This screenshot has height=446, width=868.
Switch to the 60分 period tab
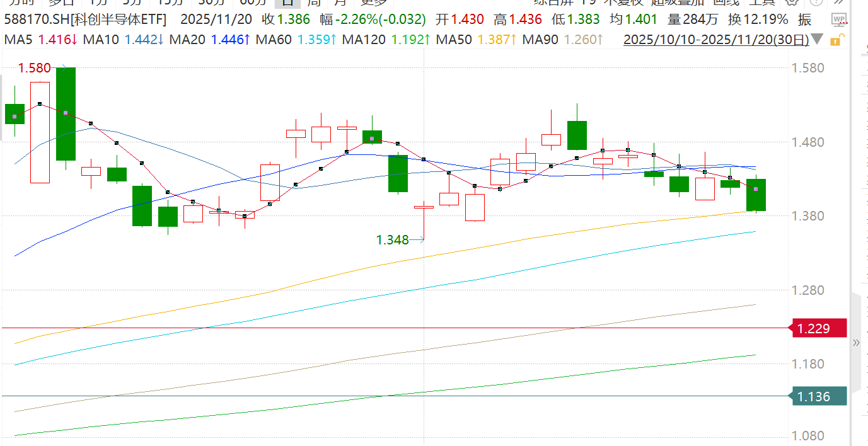coord(253,2)
